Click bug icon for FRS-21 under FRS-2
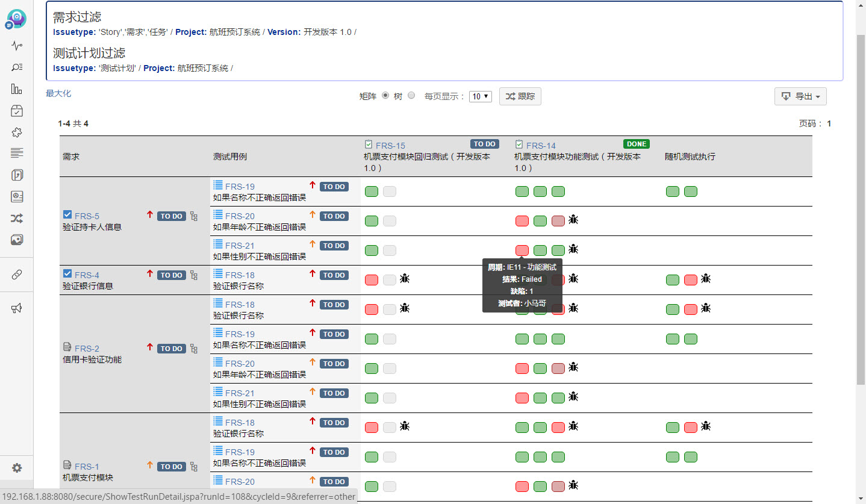866x504 pixels. coord(573,396)
